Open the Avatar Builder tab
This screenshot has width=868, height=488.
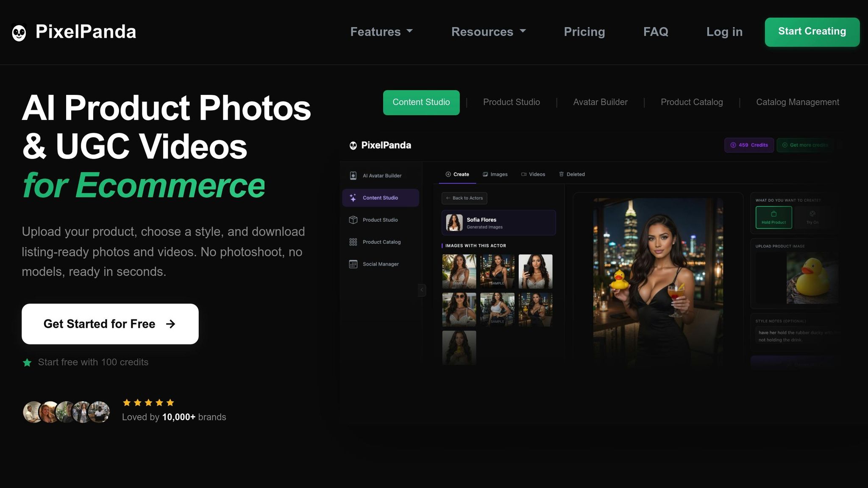[x=600, y=102]
